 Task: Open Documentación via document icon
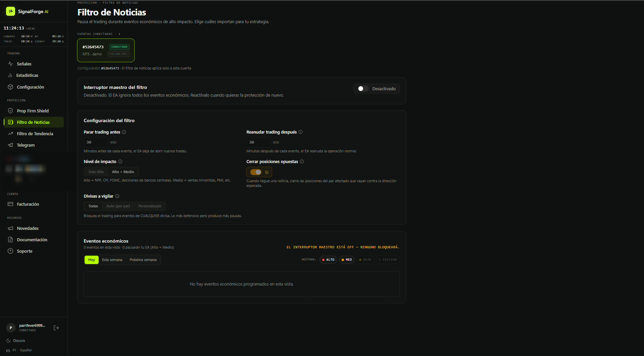(x=10, y=240)
